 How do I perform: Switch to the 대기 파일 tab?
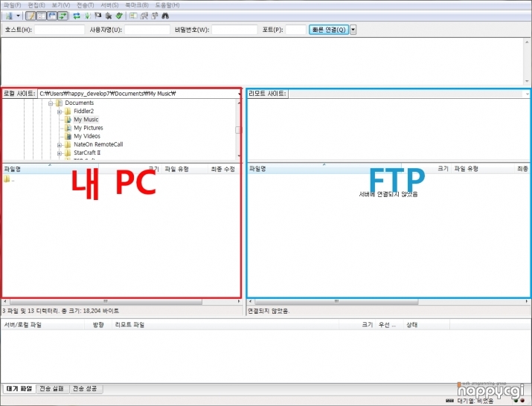19,389
